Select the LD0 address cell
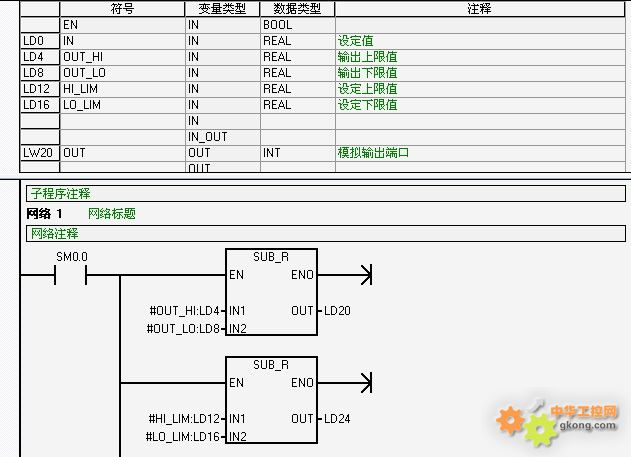The image size is (631, 457). (39, 41)
